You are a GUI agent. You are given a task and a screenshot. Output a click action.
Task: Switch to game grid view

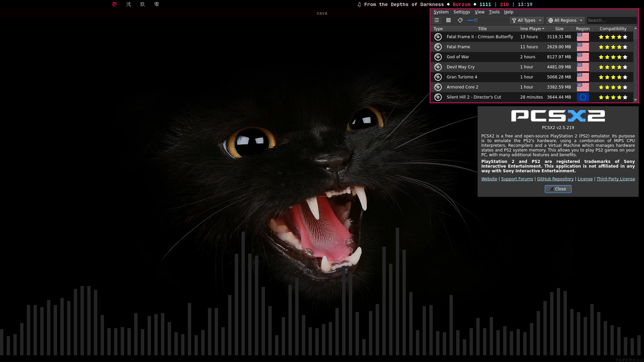pyautogui.click(x=448, y=20)
